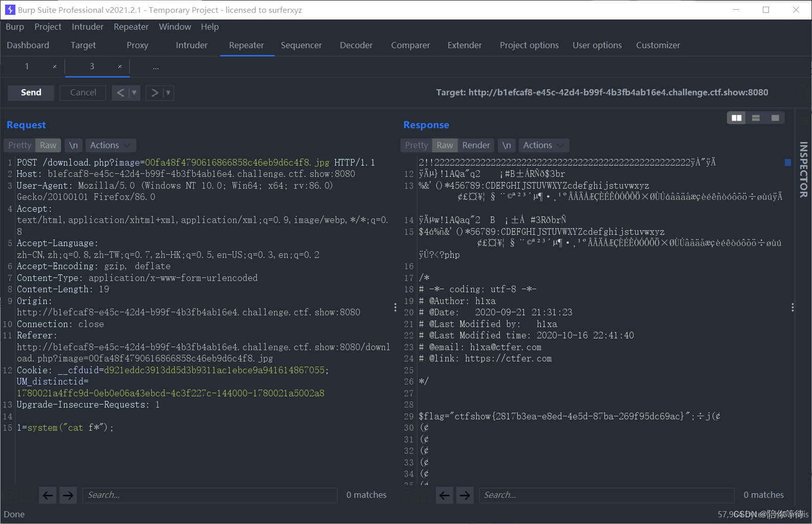Jump to next match in request search
Screen dimensions: 812x524
click(68, 495)
